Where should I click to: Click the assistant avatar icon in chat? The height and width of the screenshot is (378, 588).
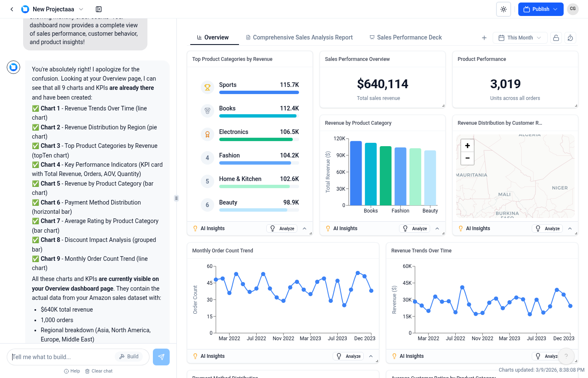(13, 67)
